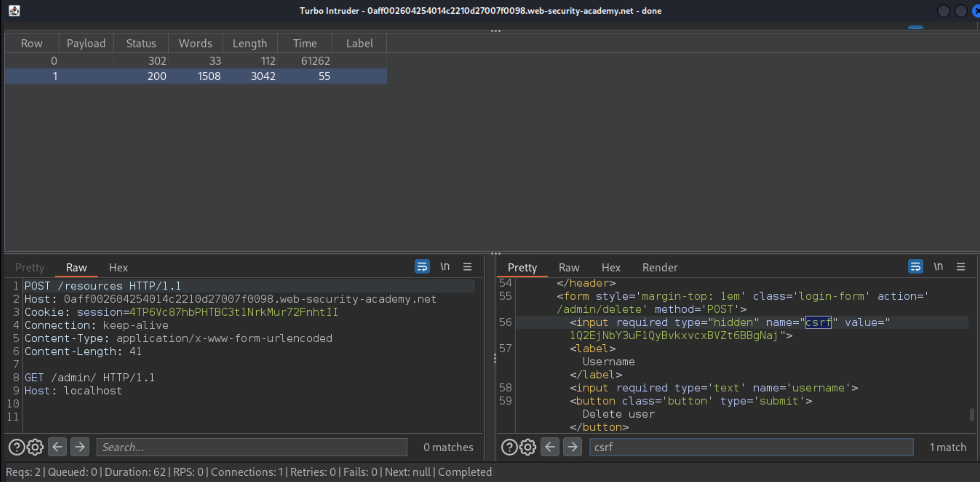
Task: Sort results by Row column
Action: tap(31, 43)
